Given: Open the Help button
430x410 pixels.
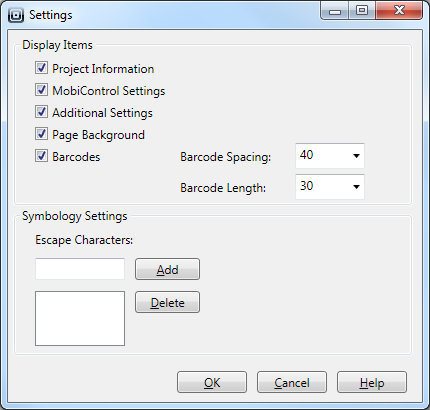Looking at the screenshot, I should [372, 382].
